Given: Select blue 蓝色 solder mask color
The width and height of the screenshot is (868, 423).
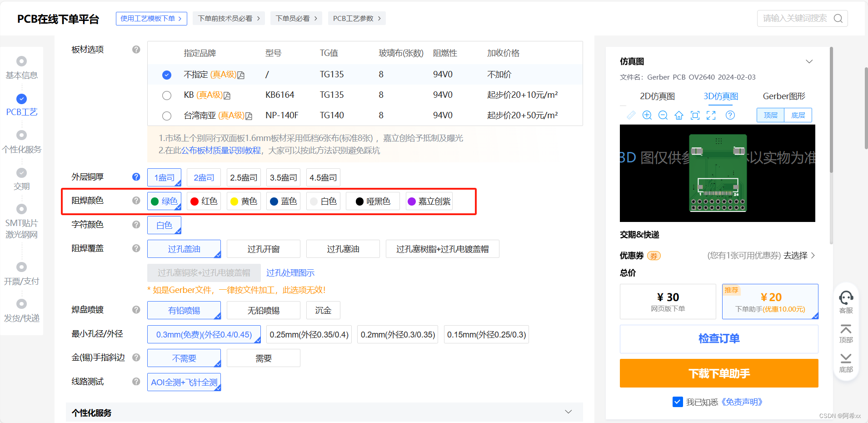Looking at the screenshot, I should point(283,201).
